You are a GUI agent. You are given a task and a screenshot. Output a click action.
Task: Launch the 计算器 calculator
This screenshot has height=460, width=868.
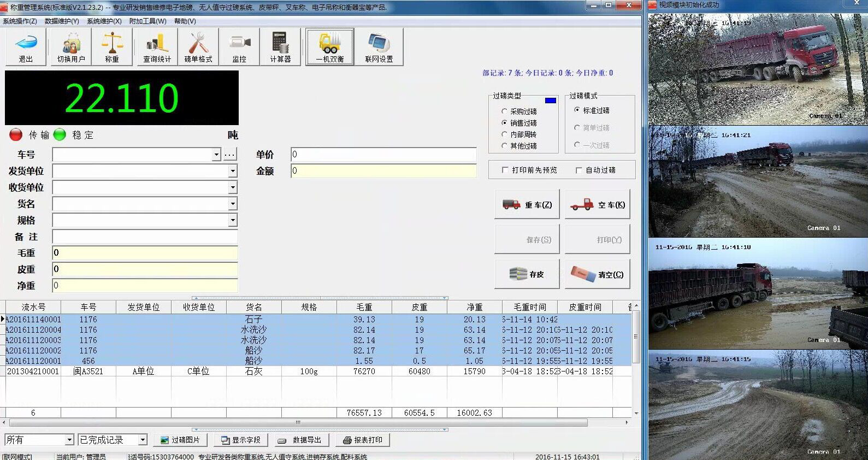pyautogui.click(x=280, y=47)
